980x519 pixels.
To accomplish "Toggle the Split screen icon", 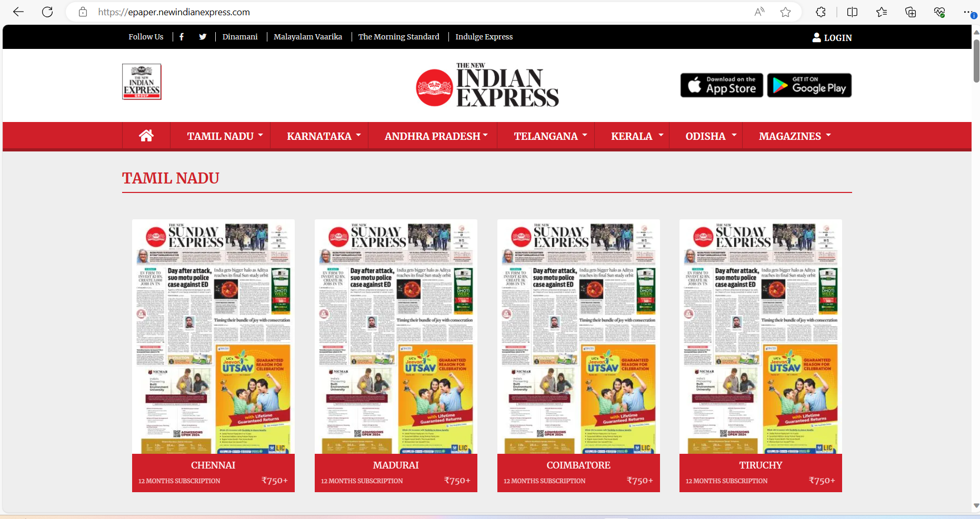I will pyautogui.click(x=852, y=12).
